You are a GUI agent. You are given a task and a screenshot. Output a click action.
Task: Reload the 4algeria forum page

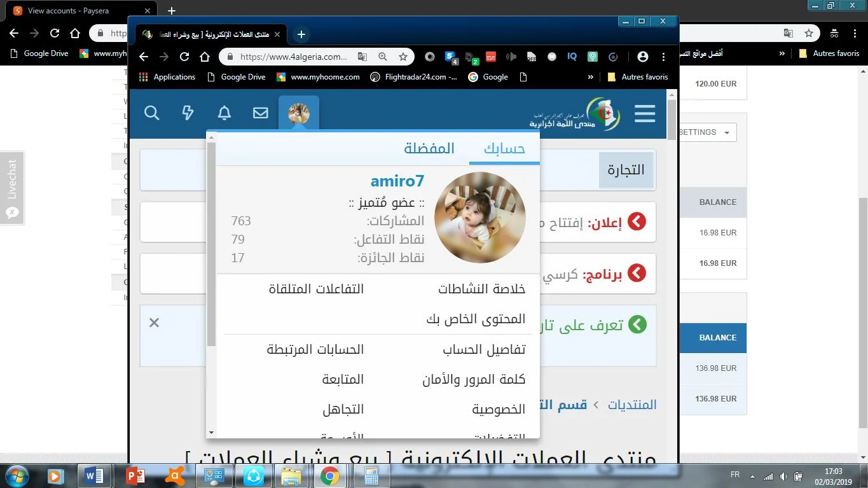tap(184, 57)
